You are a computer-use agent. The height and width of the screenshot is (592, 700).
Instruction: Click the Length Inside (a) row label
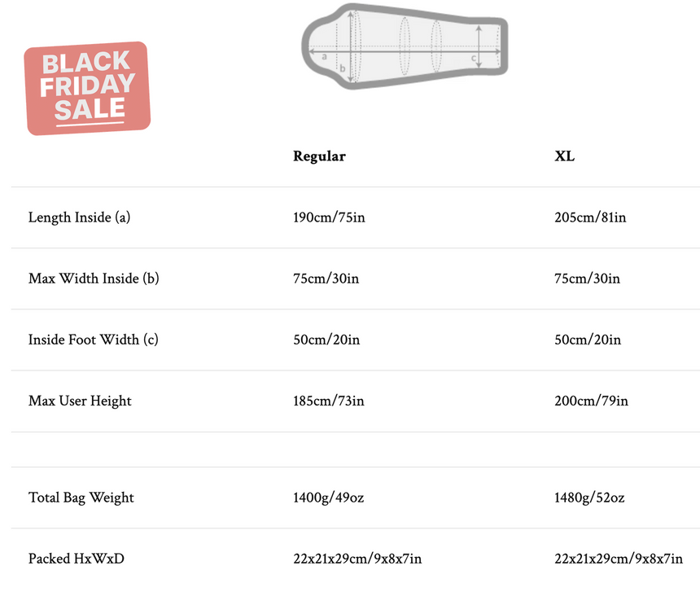coord(79,217)
